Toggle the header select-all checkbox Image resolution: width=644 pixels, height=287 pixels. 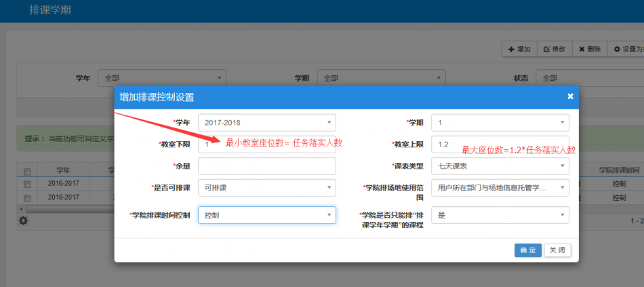27,171
